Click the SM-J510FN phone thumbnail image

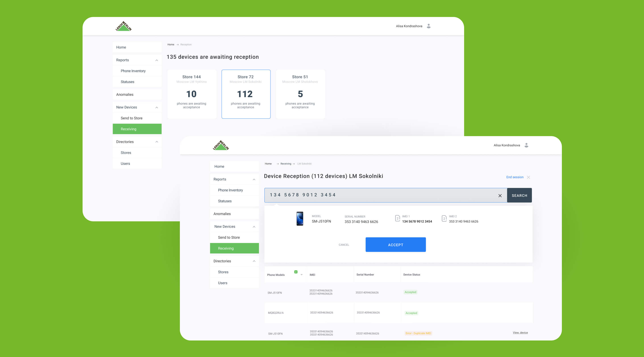point(300,219)
